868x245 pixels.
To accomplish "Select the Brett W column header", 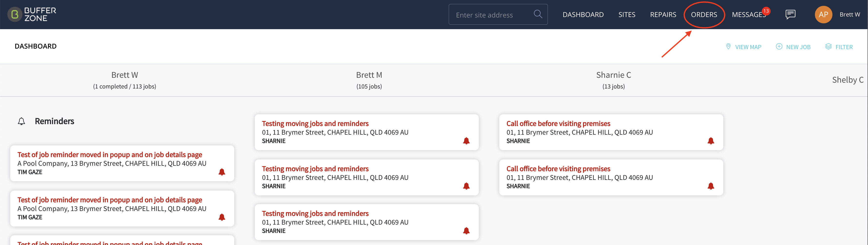I will (x=125, y=75).
